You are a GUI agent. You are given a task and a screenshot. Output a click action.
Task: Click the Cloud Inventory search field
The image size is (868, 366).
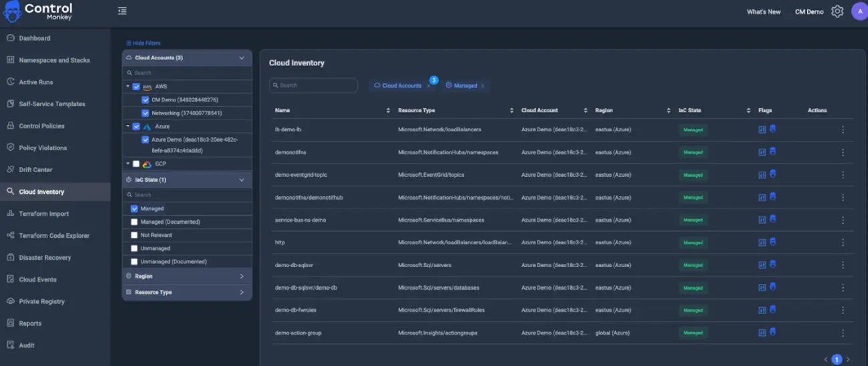click(314, 85)
